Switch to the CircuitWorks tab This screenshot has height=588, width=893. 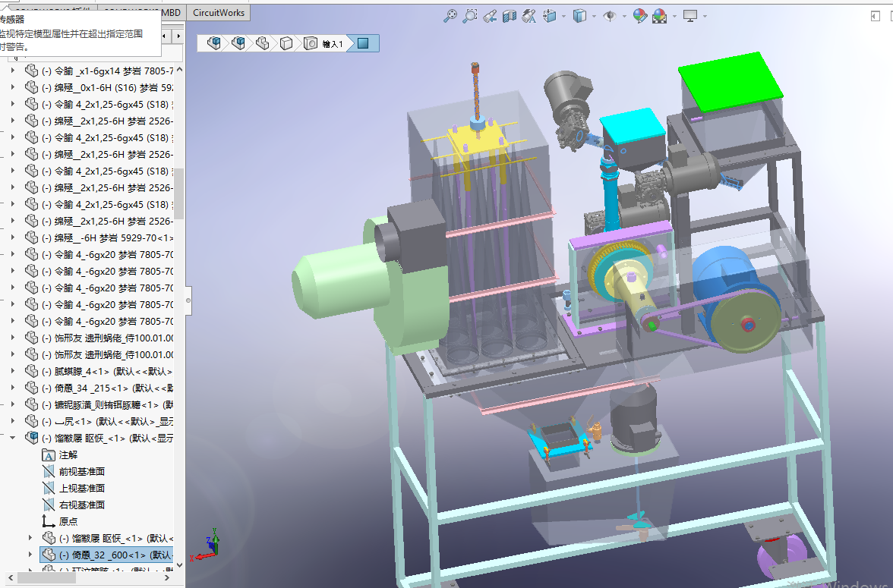pyautogui.click(x=219, y=13)
